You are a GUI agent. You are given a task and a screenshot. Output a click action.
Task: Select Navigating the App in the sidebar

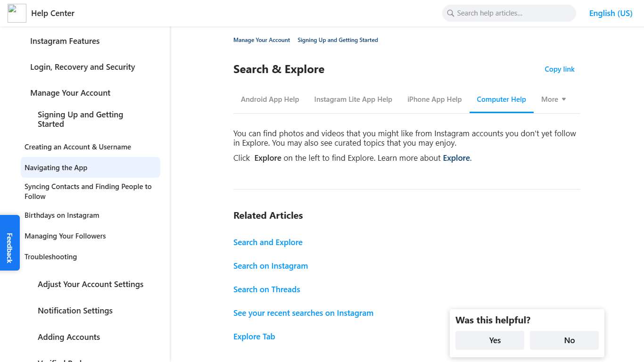tap(56, 167)
